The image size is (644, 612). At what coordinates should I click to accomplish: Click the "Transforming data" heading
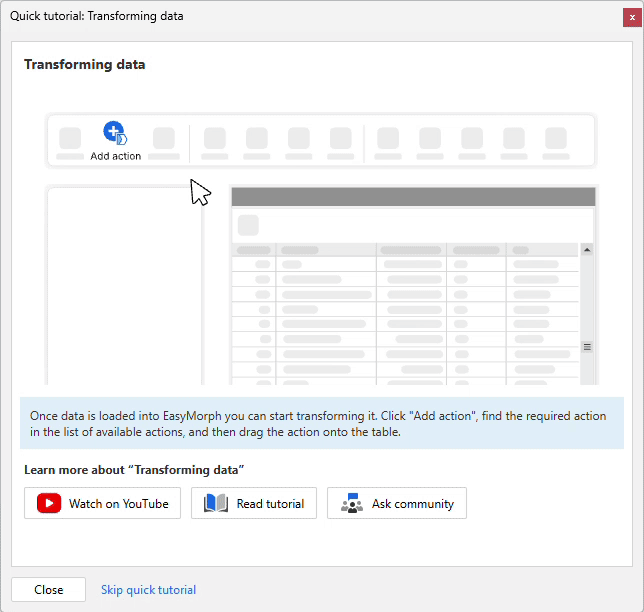click(85, 64)
